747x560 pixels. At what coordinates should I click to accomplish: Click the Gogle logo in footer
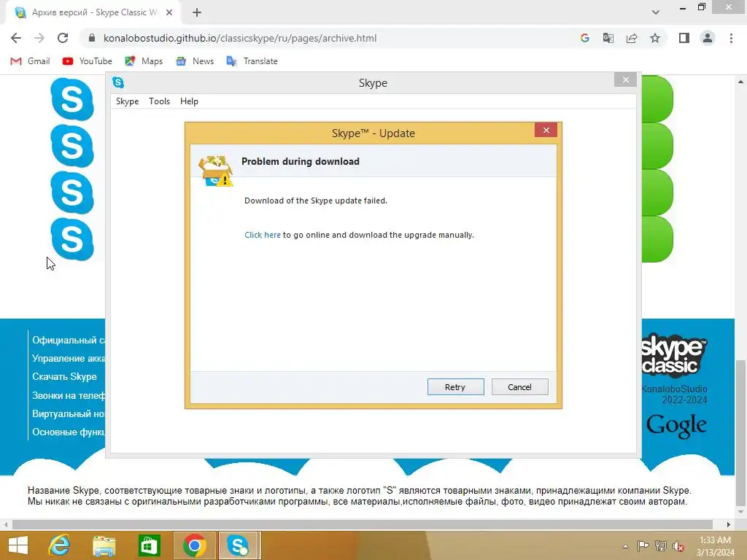pos(676,425)
